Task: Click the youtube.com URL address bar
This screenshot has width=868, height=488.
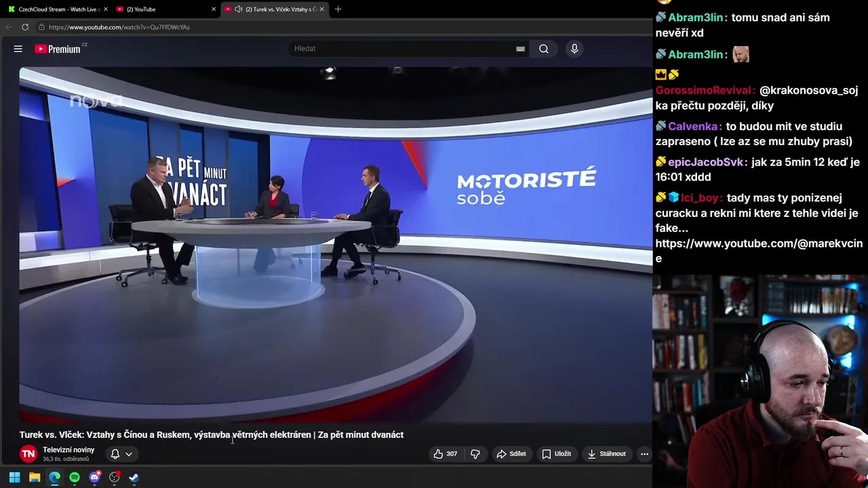Action: tap(119, 27)
